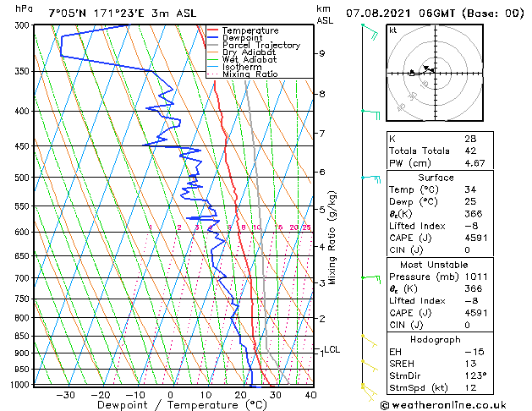Click the "kt" unit label in hodograph
This screenshot has width=532, height=411.
pos(393,30)
